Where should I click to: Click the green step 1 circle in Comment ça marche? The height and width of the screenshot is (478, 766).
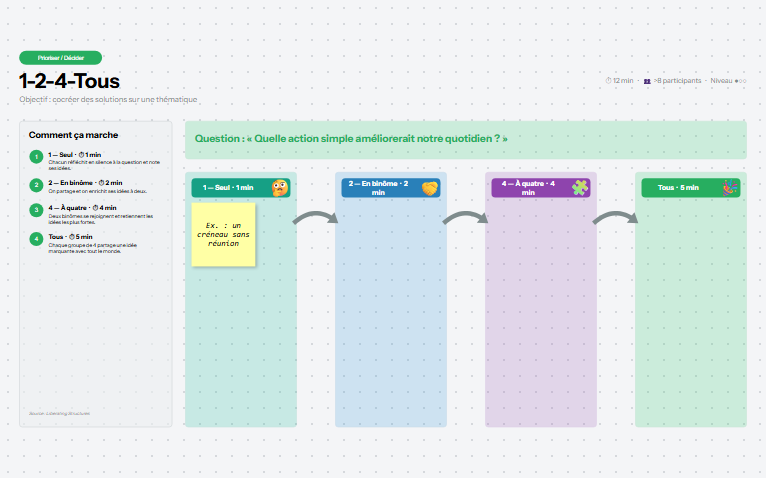coord(36,157)
